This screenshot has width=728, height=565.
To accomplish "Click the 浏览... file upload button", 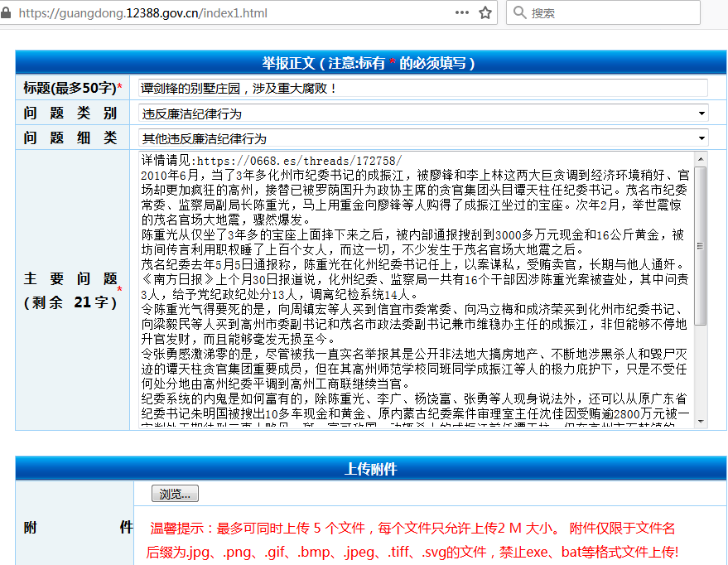I will coord(176,493).
